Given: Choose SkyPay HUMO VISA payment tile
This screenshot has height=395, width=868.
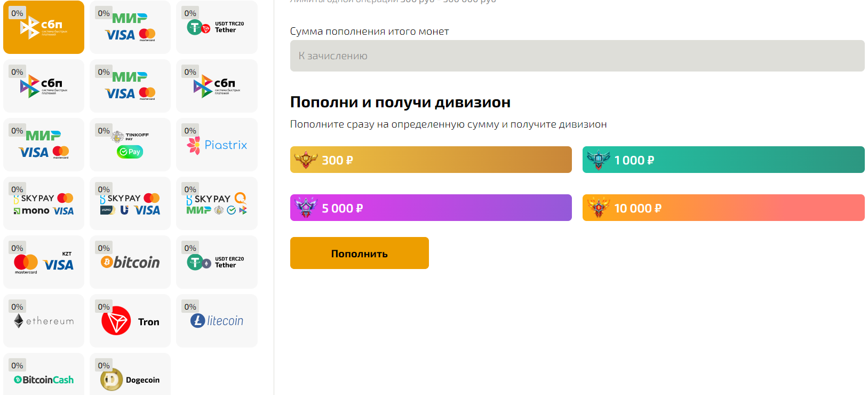Looking at the screenshot, I should [130, 203].
